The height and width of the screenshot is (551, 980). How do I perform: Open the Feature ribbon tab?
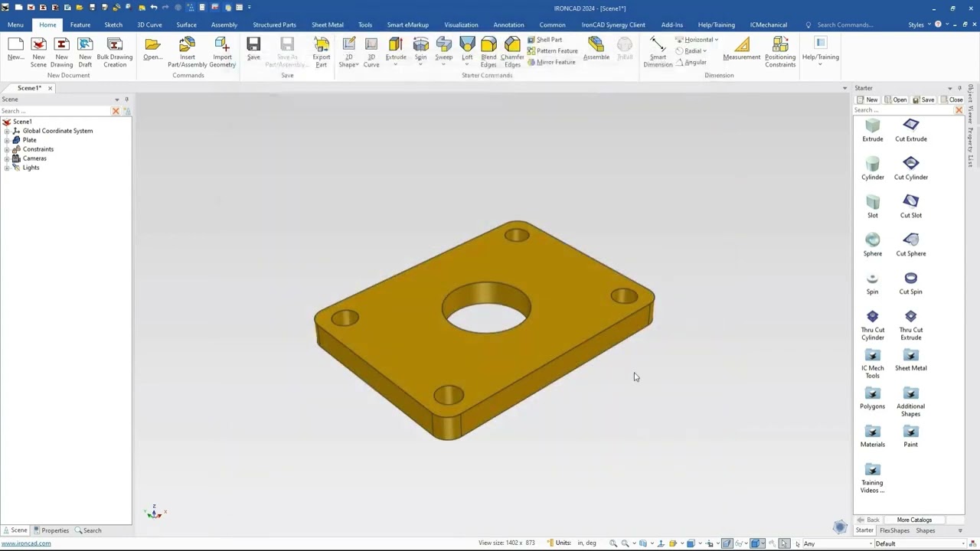80,24
